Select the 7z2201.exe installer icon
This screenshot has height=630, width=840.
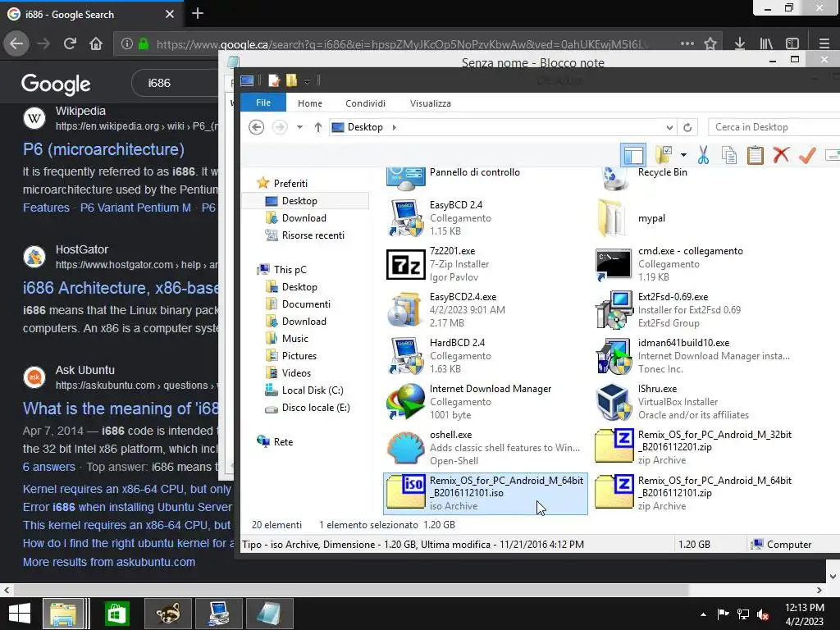(405, 264)
